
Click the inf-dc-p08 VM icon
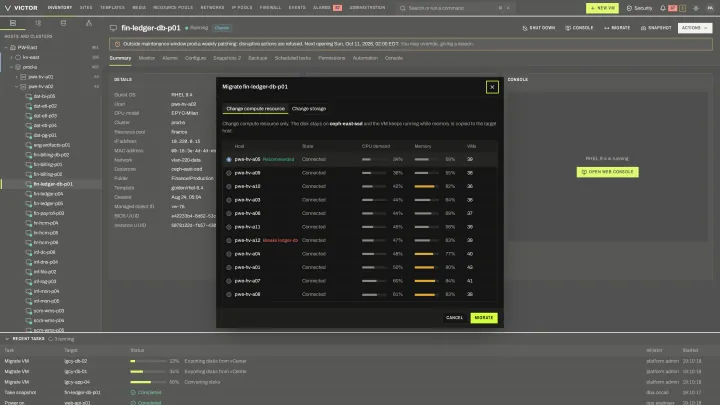pos(28,252)
